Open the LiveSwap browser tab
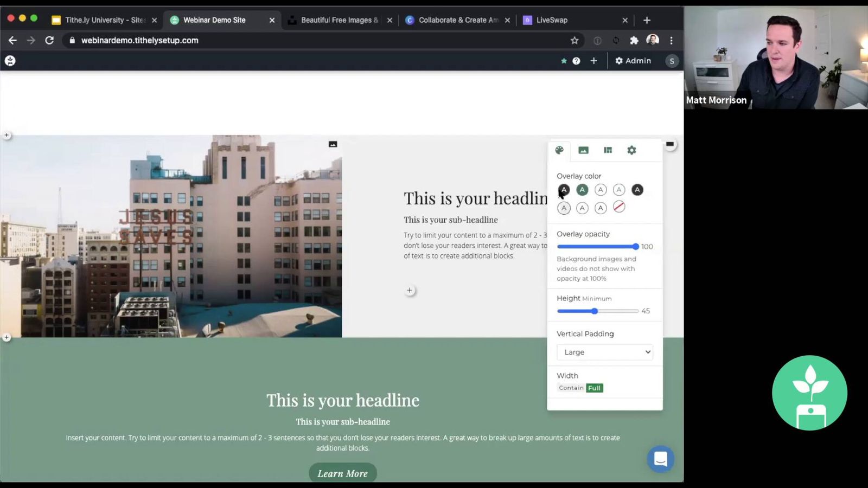Image resolution: width=868 pixels, height=488 pixels. coord(564,20)
